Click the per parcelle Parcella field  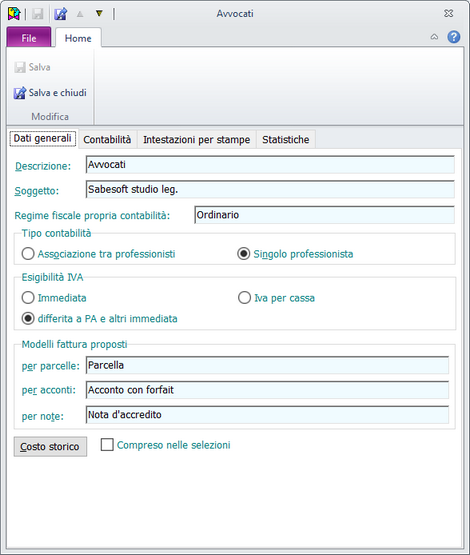click(x=268, y=365)
